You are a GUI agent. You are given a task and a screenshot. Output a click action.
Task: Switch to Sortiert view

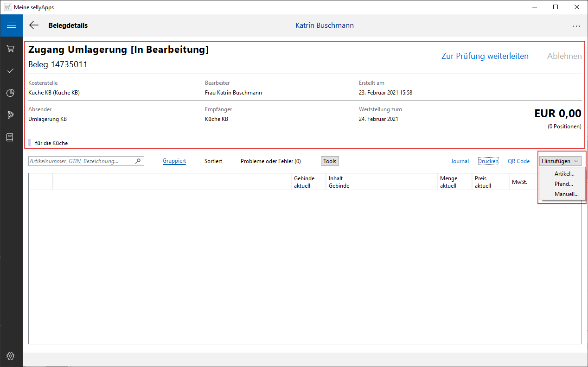213,161
